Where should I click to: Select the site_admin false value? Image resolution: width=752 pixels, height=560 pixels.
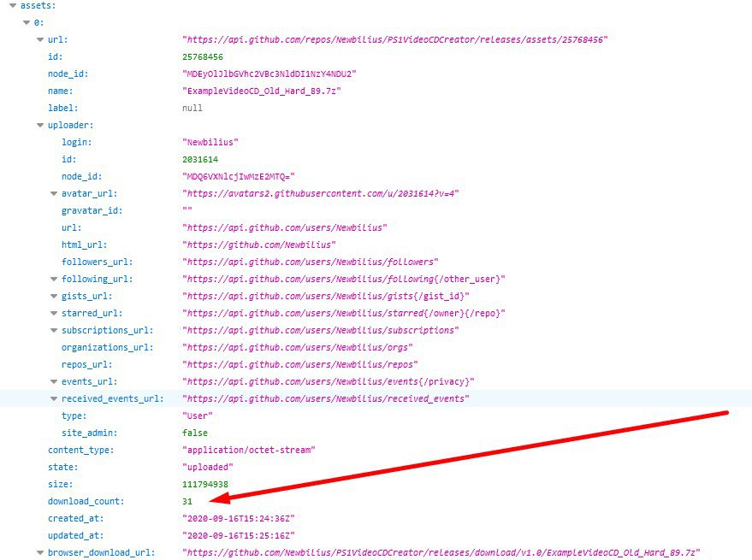click(x=195, y=433)
